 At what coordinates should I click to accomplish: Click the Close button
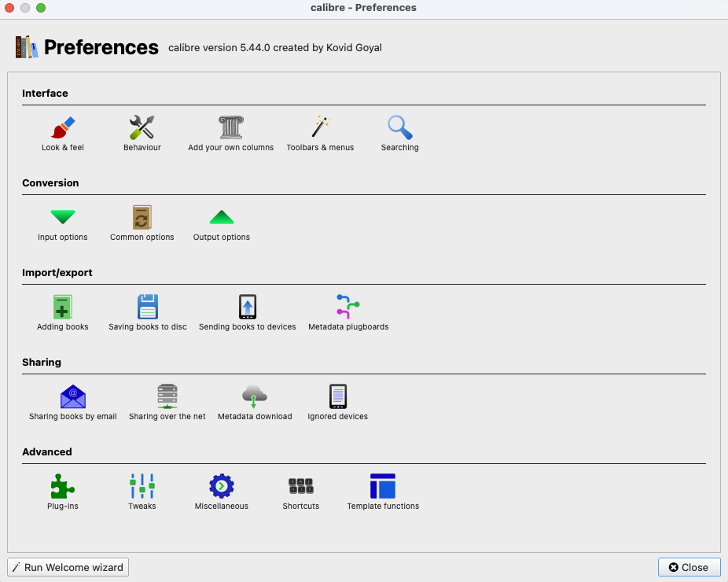click(689, 567)
